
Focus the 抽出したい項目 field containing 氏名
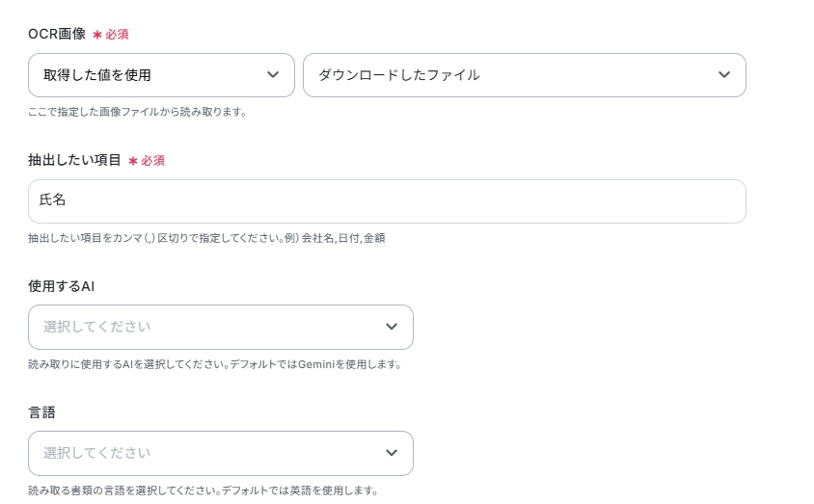386,201
